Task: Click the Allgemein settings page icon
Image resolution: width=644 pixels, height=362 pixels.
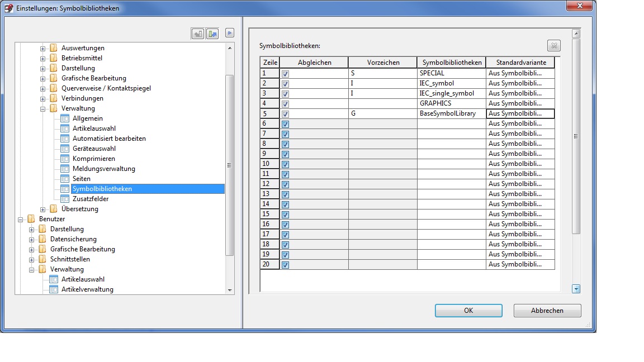Action: click(64, 118)
